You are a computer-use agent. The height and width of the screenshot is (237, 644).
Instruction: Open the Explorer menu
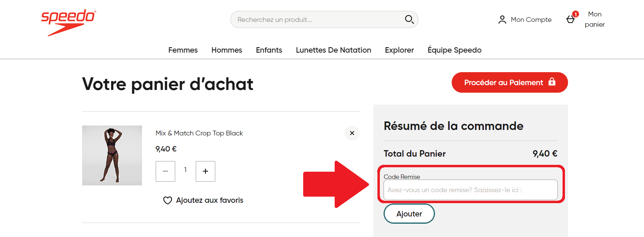click(x=399, y=50)
